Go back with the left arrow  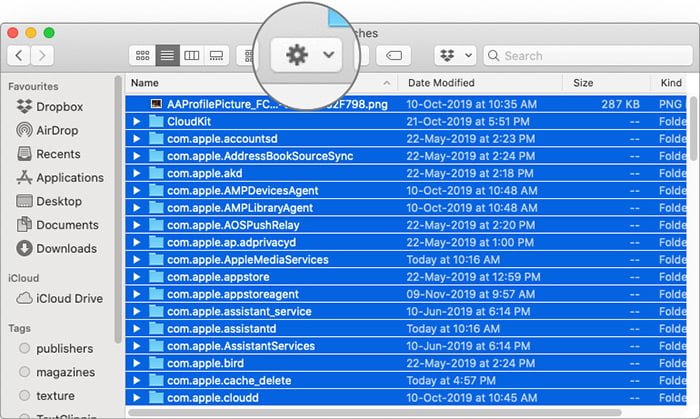pyautogui.click(x=19, y=56)
